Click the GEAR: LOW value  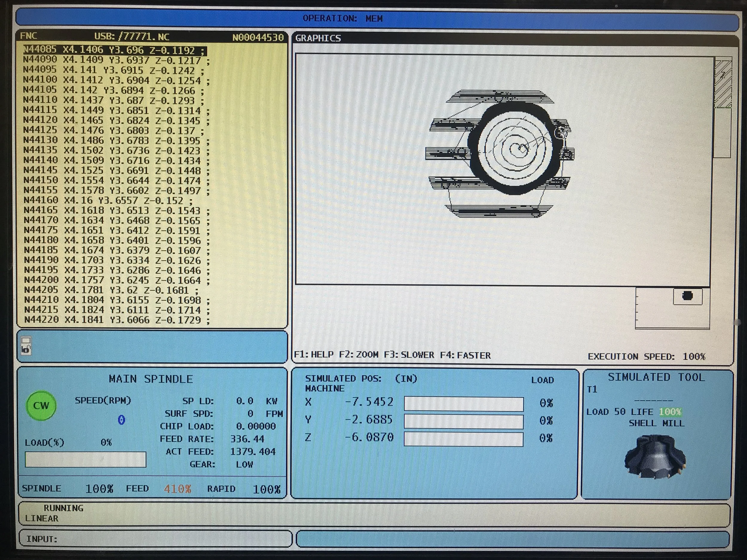coord(244,464)
